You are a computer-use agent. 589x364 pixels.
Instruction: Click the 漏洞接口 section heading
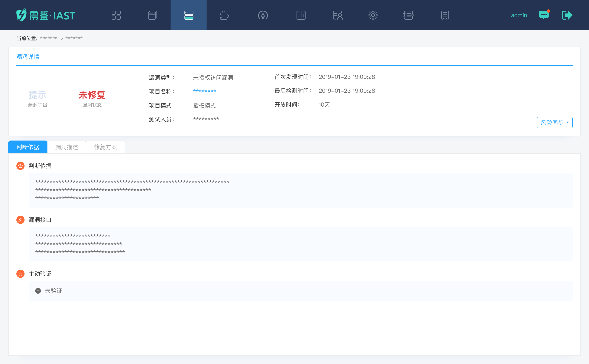click(40, 220)
